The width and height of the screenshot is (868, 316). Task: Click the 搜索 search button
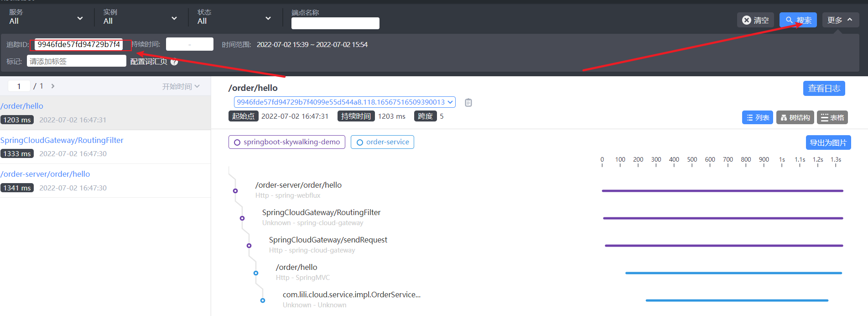coord(798,20)
